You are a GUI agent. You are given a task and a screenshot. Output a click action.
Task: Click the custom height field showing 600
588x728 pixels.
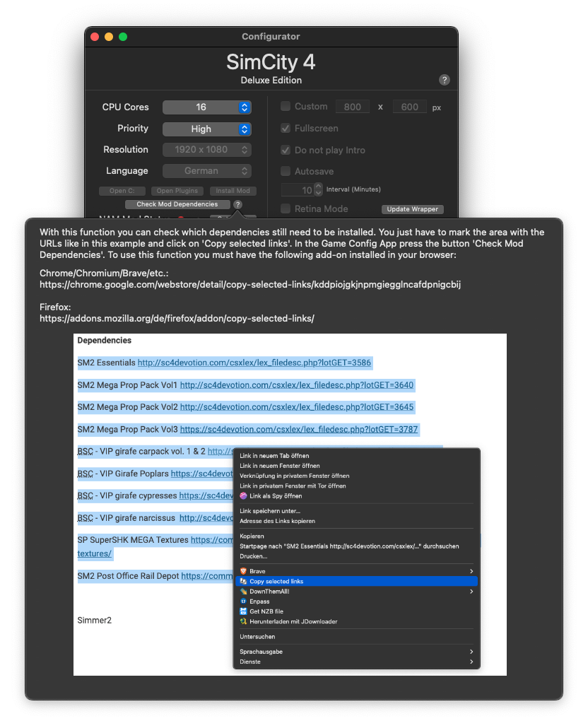click(410, 107)
